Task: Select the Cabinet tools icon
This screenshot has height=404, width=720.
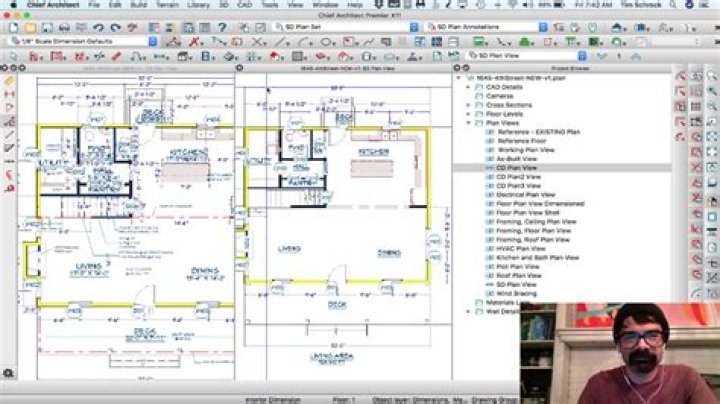Action: [185, 56]
